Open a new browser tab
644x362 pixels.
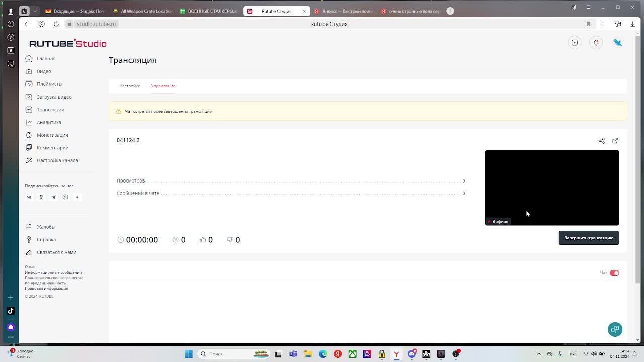(450, 11)
